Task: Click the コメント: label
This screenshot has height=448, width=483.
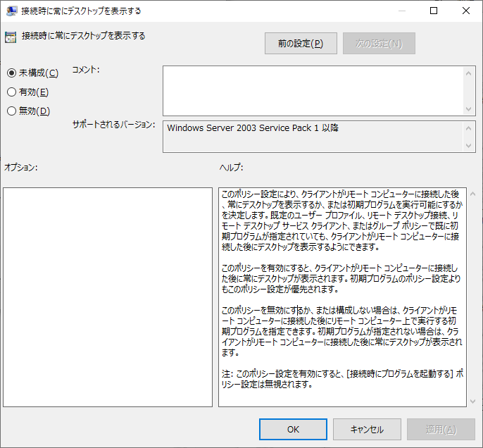Action: [86, 70]
